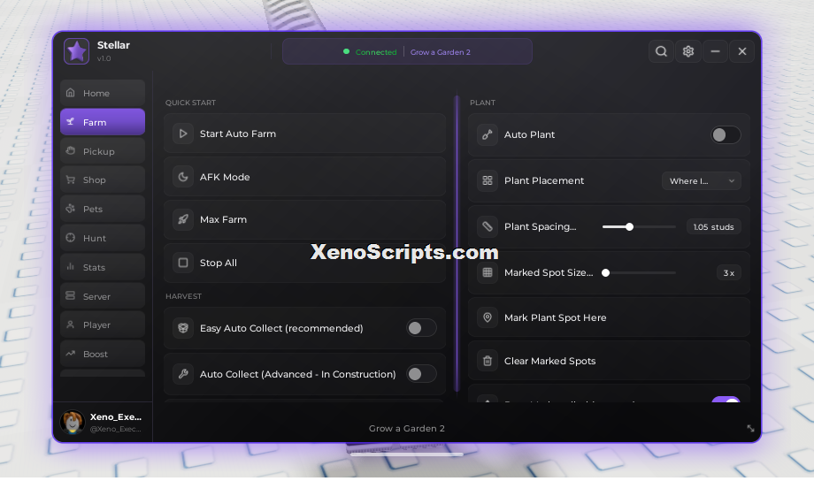The image size is (814, 504).
Task: Open settings gear icon in header
Action: [688, 51]
